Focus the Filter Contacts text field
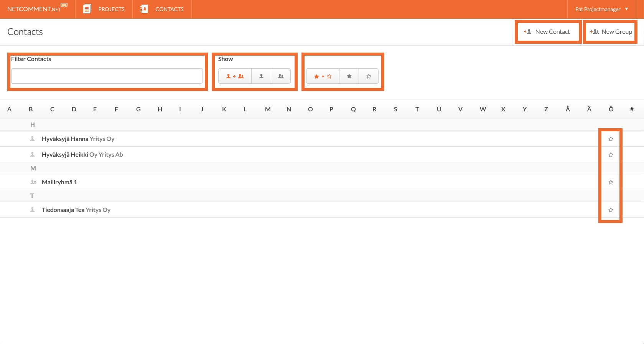Image resolution: width=644 pixels, height=344 pixels. (107, 76)
